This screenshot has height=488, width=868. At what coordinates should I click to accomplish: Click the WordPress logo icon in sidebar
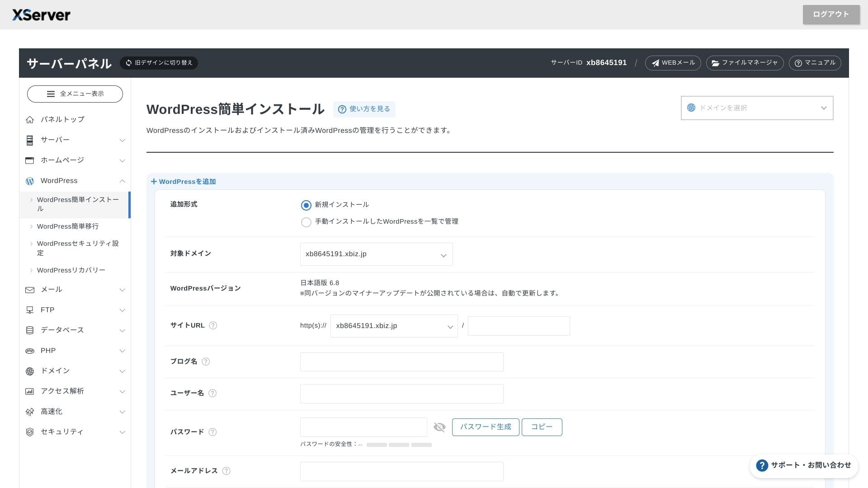30,181
